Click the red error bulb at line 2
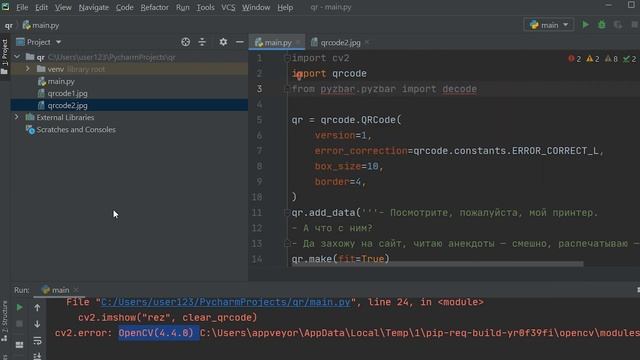Image resolution: width=640 pixels, height=360 pixels. point(298,74)
